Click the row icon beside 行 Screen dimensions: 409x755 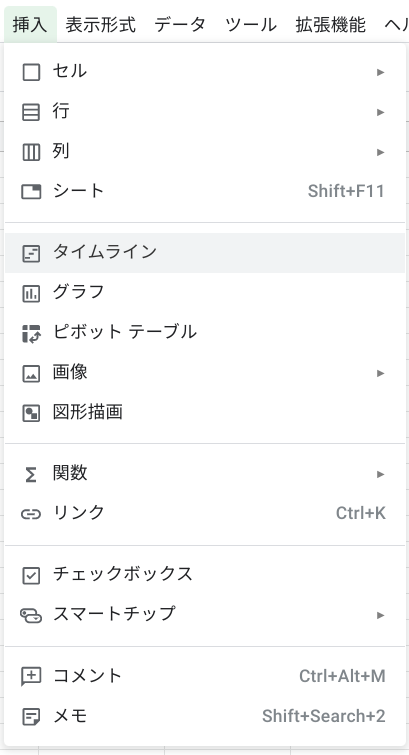click(31, 112)
